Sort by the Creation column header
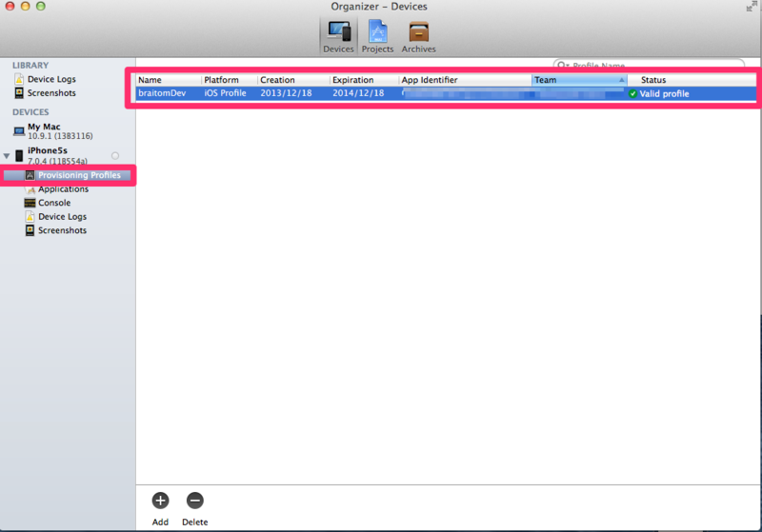 click(x=293, y=80)
